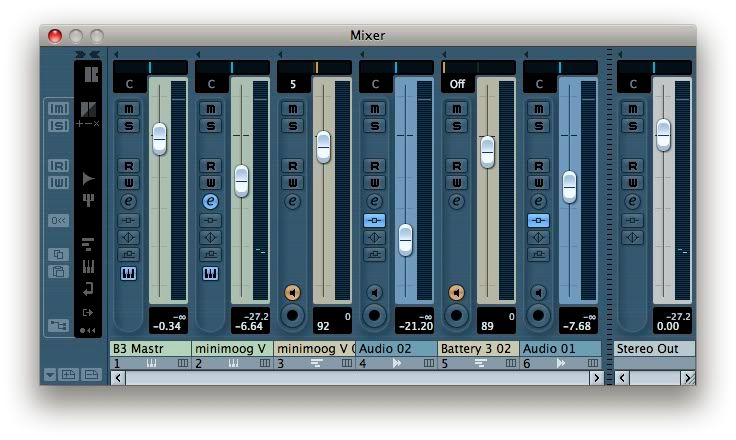Open edit settings for Battery 3 02
The width and height of the screenshot is (736, 440).
(x=456, y=201)
